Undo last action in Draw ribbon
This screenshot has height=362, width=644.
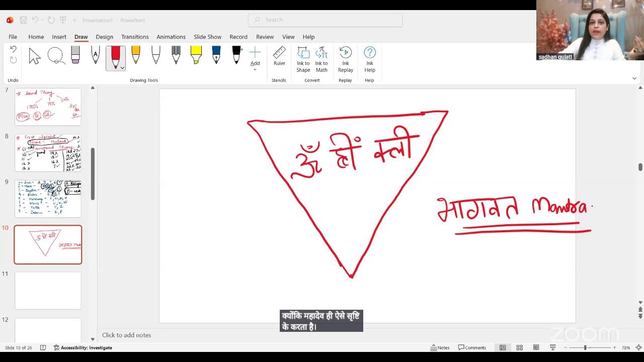pos(13,49)
